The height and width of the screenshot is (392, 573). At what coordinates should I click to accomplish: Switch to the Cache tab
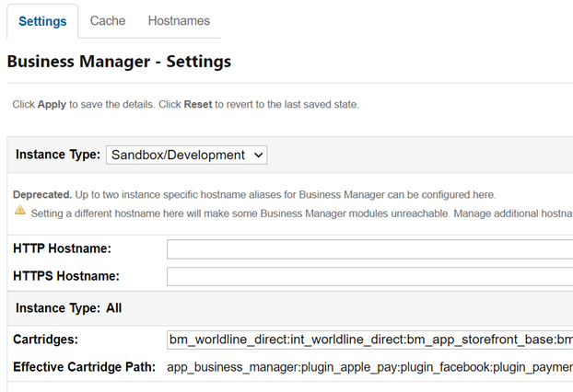coord(108,20)
